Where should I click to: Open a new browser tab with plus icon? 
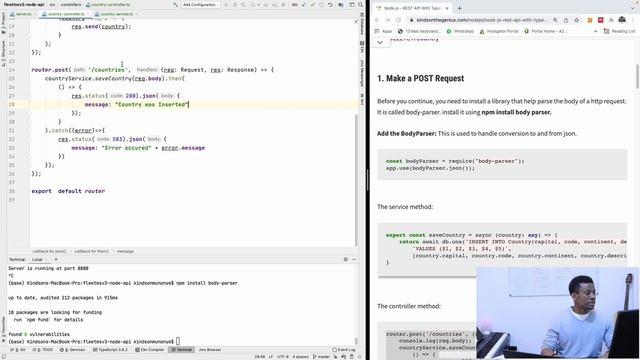tap(459, 8)
